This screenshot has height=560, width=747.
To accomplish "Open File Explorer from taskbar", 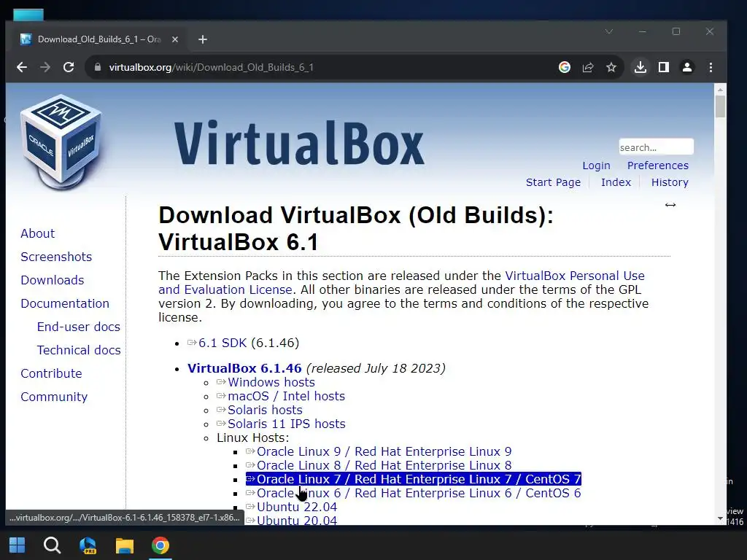I will (124, 545).
